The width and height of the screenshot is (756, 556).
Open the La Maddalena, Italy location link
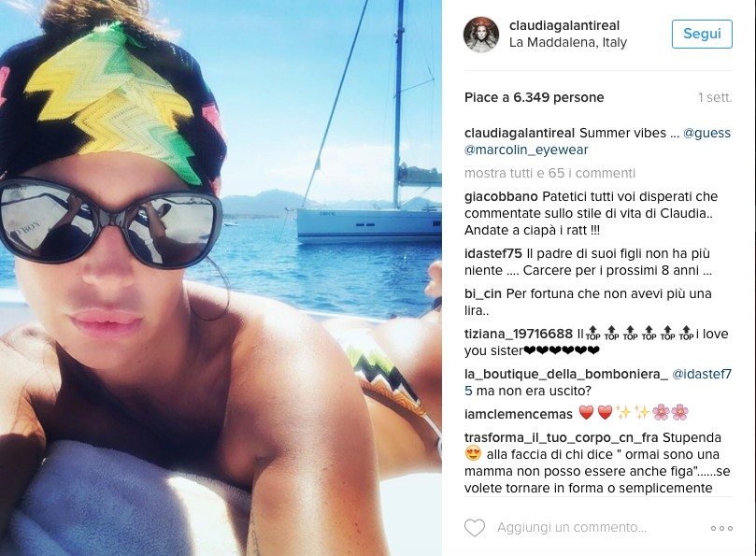click(x=568, y=42)
